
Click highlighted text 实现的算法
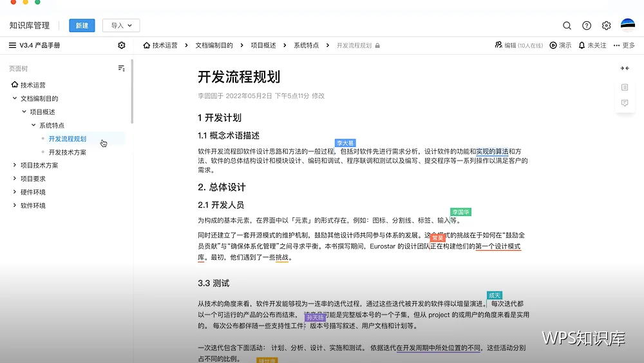pyautogui.click(x=492, y=152)
